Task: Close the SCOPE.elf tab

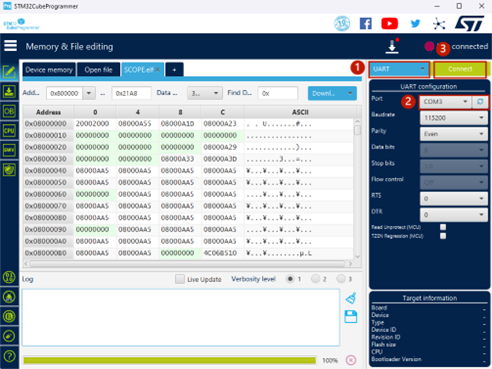Action: point(158,70)
